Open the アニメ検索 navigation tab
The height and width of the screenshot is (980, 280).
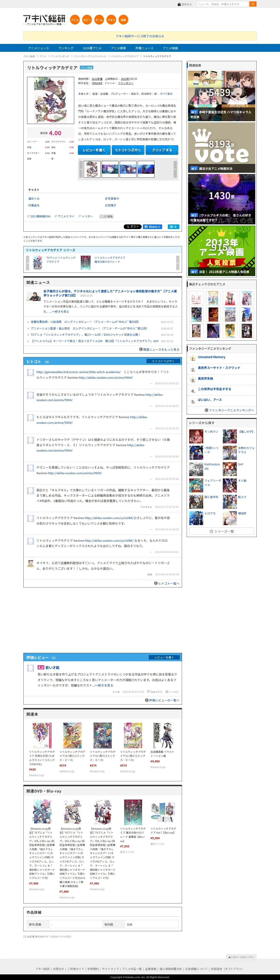[x=119, y=48]
